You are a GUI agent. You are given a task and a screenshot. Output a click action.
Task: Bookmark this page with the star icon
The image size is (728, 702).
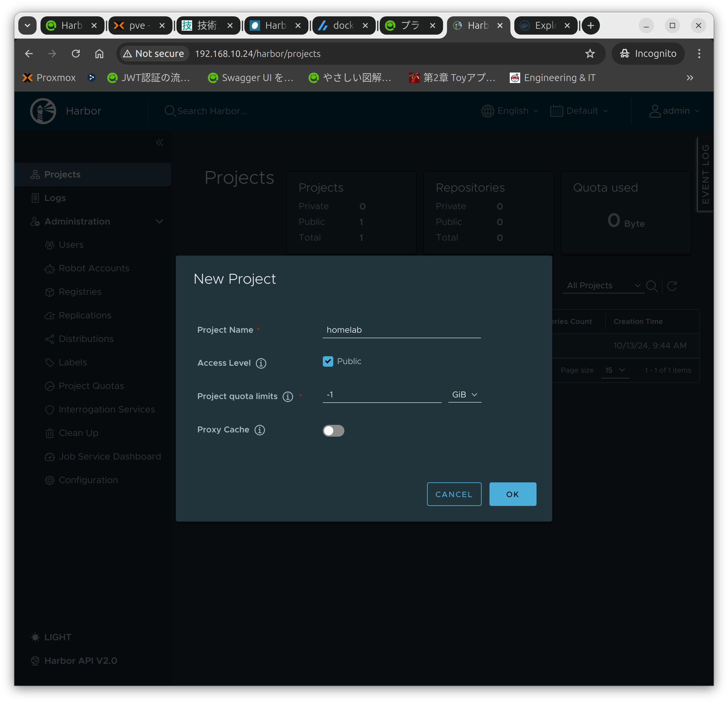tap(590, 54)
